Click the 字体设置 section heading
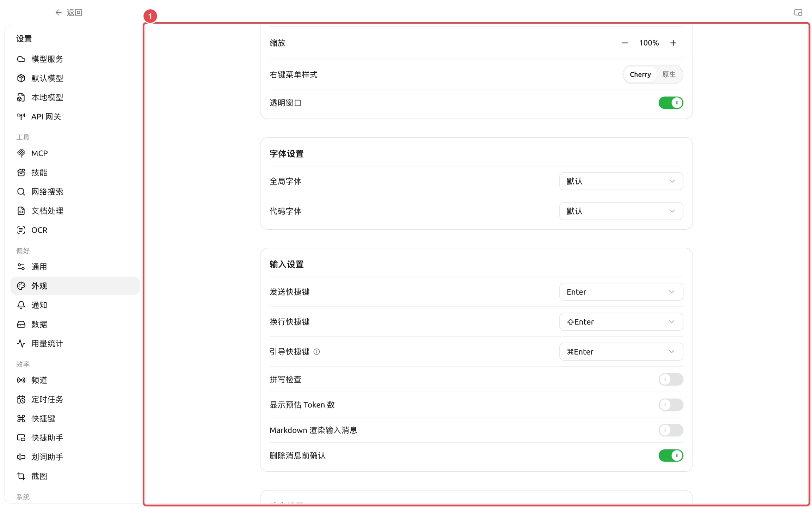The height and width of the screenshot is (508, 812). click(287, 154)
